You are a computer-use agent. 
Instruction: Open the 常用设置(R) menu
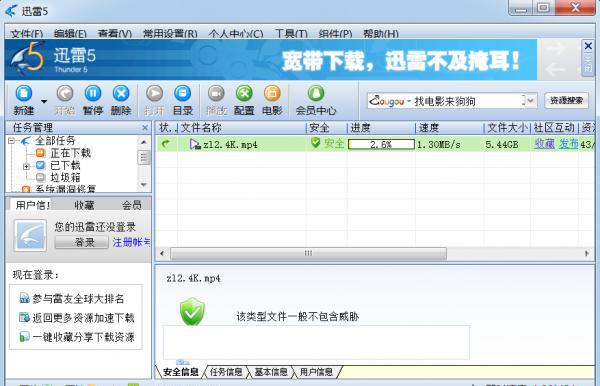[x=170, y=34]
